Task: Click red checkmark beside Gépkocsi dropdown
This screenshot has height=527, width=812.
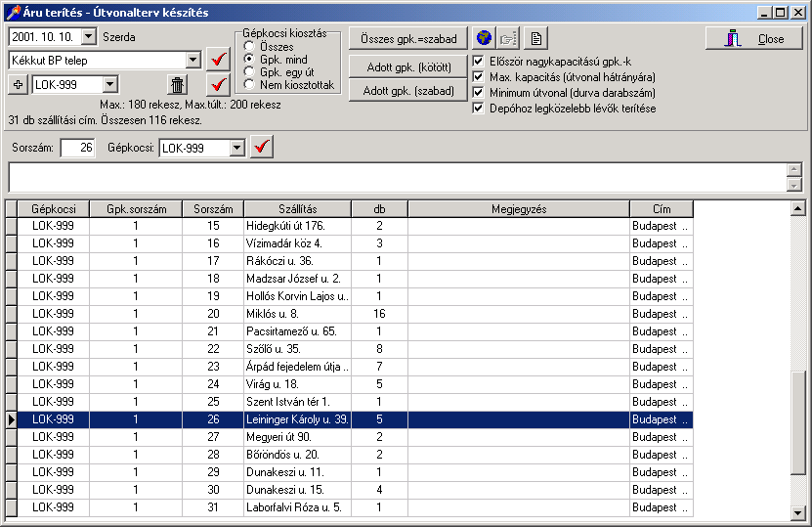Action: pyautogui.click(x=262, y=148)
